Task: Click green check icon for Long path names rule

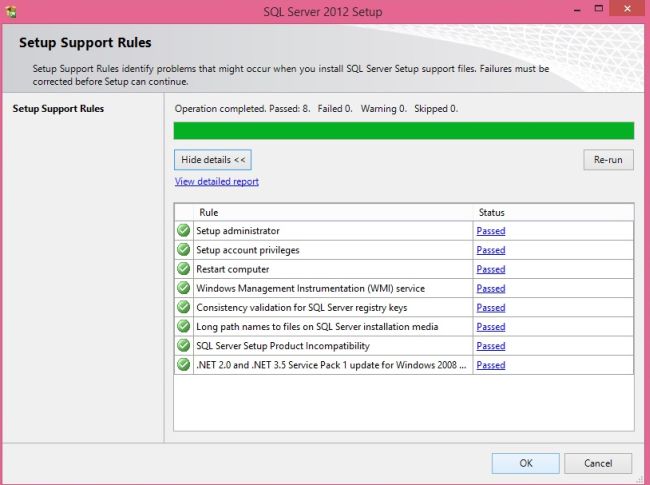Action: tap(183, 326)
